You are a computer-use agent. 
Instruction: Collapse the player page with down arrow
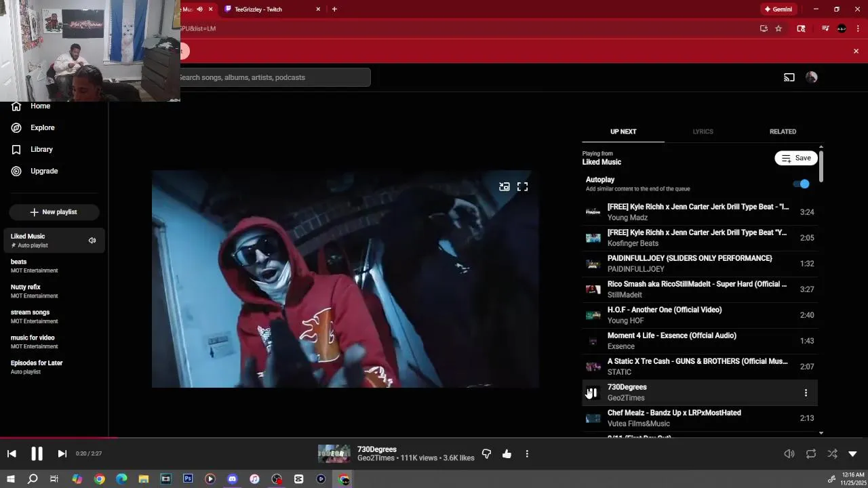coord(853,453)
